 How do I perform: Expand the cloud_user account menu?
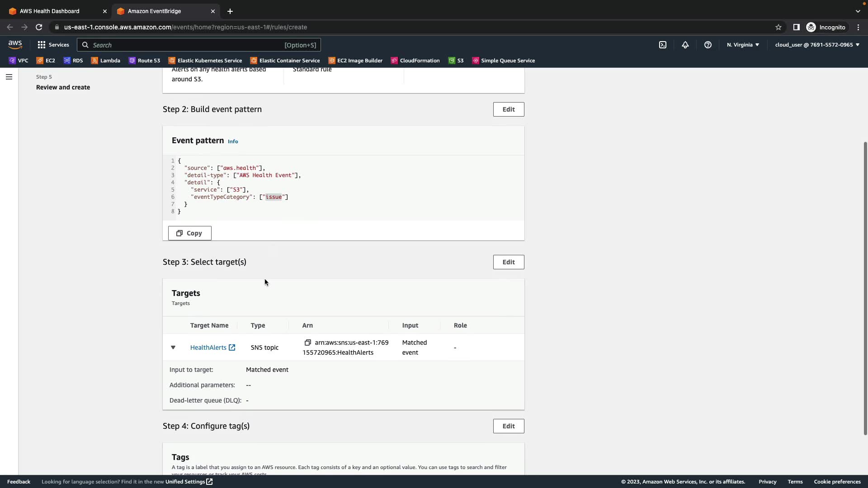(x=817, y=45)
